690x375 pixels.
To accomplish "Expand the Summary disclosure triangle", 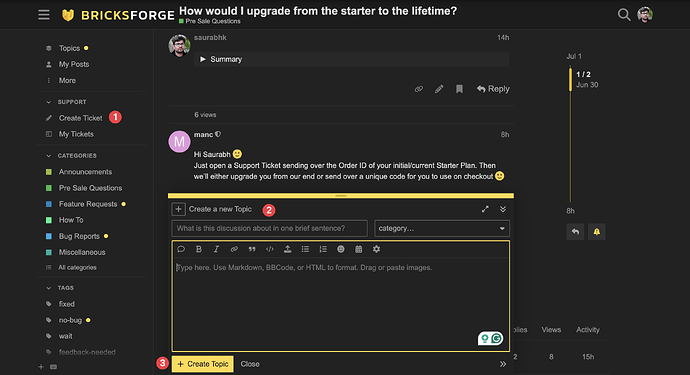I will 202,59.
